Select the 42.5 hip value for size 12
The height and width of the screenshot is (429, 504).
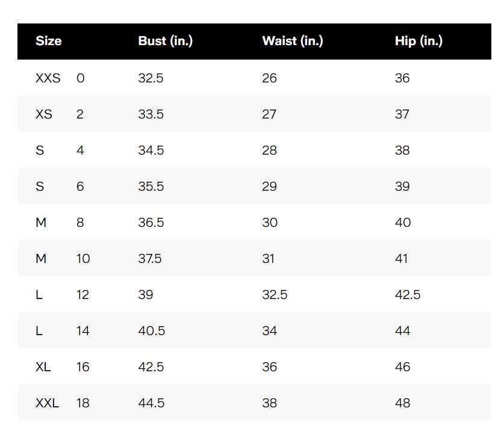pyautogui.click(x=408, y=295)
